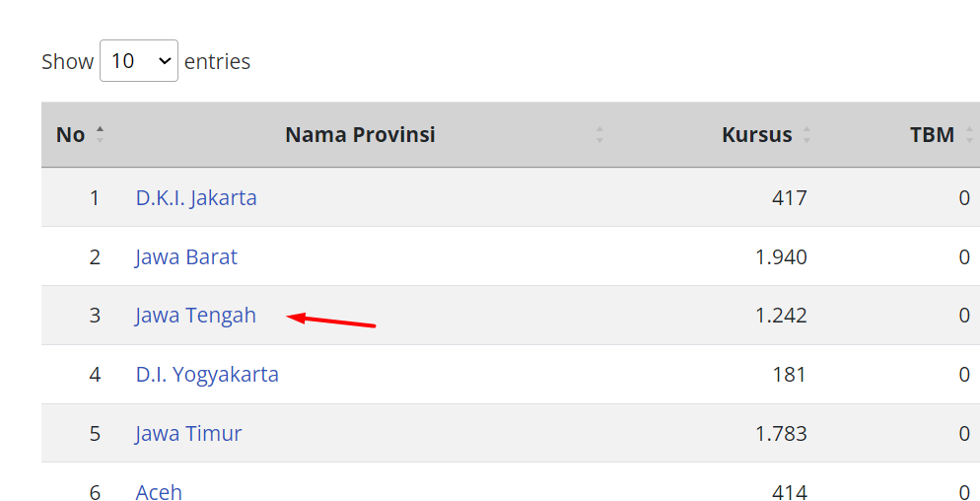This screenshot has height=501, width=980.
Task: Click the Kursus column header text
Action: point(756,135)
